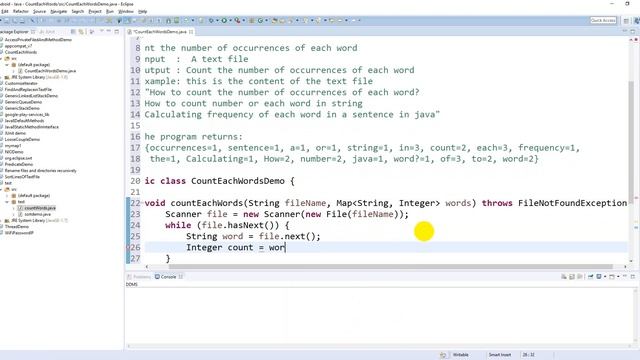The width and height of the screenshot is (640, 360).
Task: Click the editor horizontal scrollbar
Action: (x=391, y=267)
